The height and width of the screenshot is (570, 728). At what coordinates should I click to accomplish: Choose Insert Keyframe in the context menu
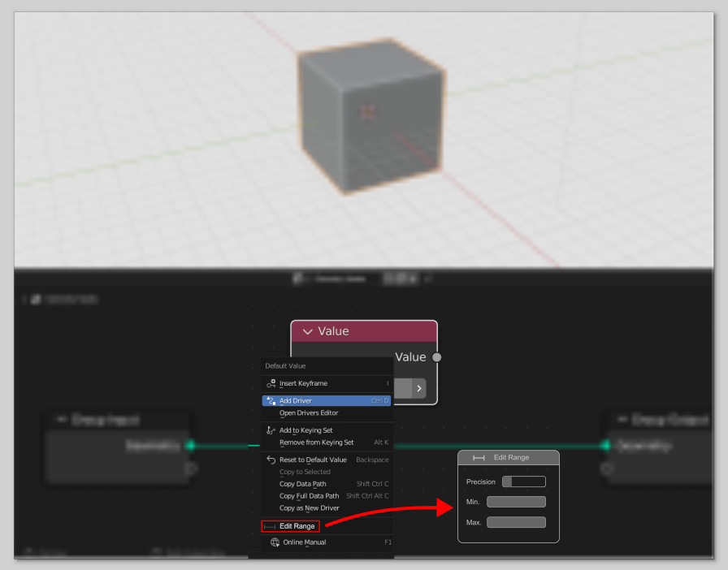(x=327, y=383)
